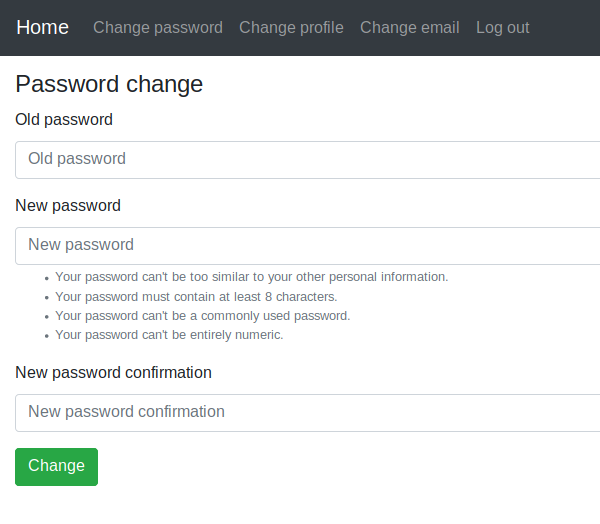Click the Home brand link
600x524 pixels.
click(42, 28)
